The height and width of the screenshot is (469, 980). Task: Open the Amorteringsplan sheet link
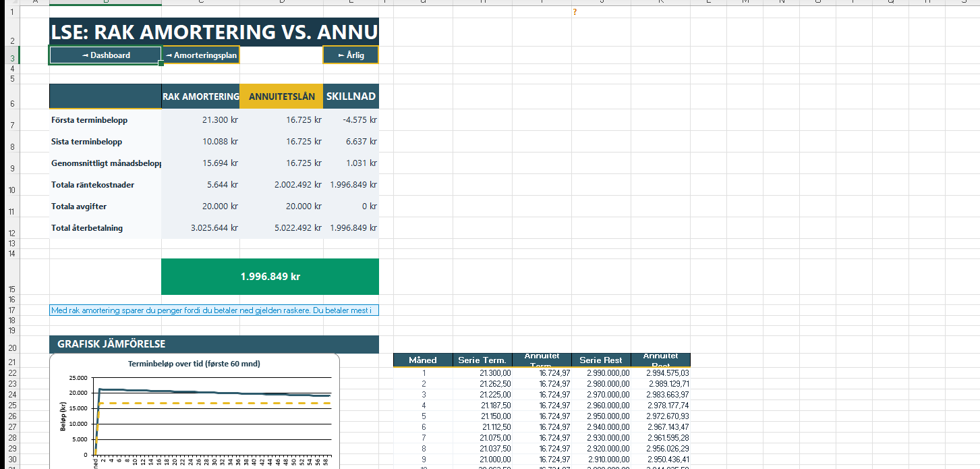(201, 55)
